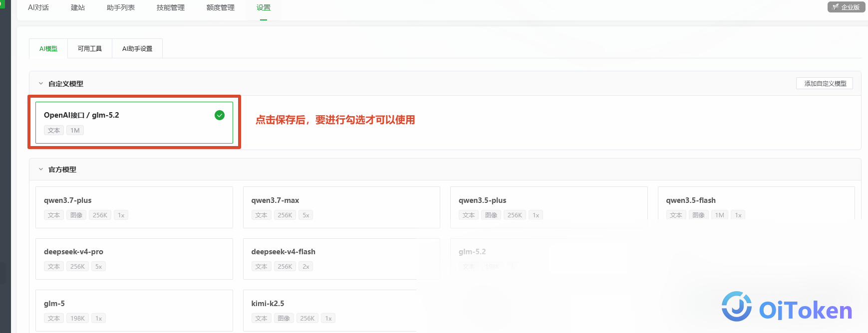Select the qwen3.7-max model card
Image resolution: width=868 pixels, height=333 pixels.
coord(341,207)
